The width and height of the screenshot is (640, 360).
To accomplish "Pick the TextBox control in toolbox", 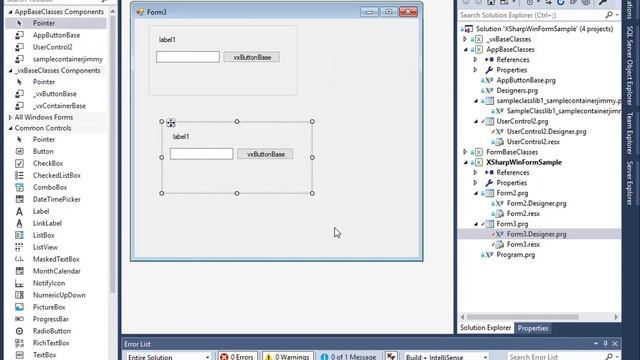I will (x=44, y=355).
